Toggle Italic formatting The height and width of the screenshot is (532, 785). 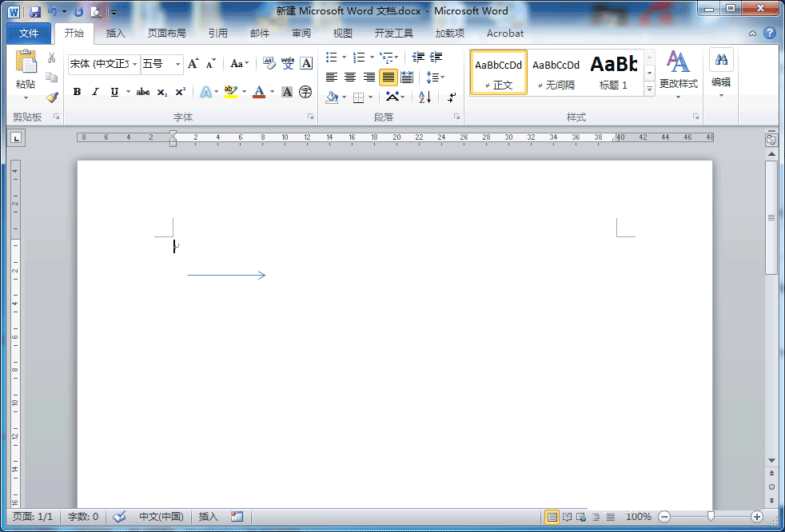pyautogui.click(x=95, y=92)
